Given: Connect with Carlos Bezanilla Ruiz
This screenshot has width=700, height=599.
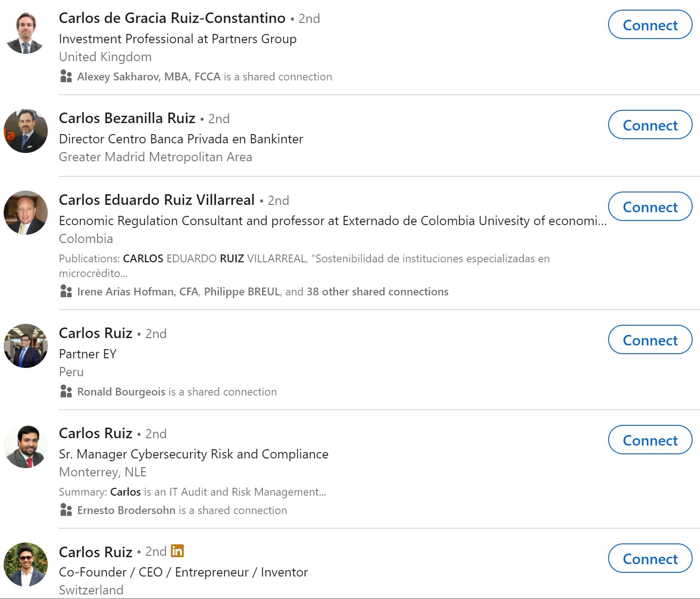Looking at the screenshot, I should 650,125.
